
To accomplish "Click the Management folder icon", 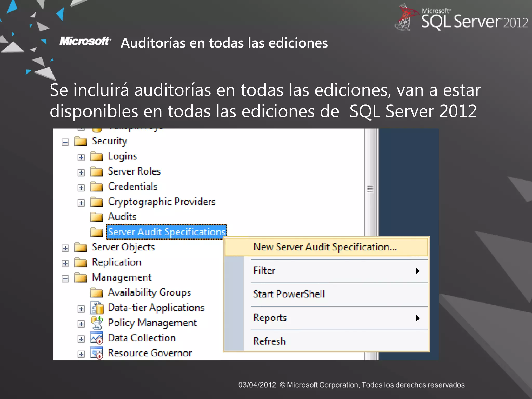I will coord(80,277).
